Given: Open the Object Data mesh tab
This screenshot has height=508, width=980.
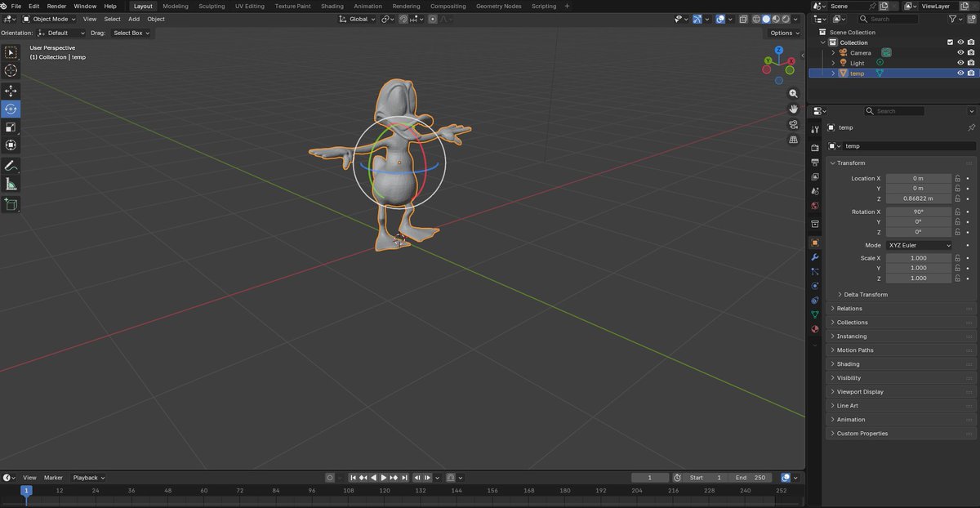Looking at the screenshot, I should [x=814, y=314].
